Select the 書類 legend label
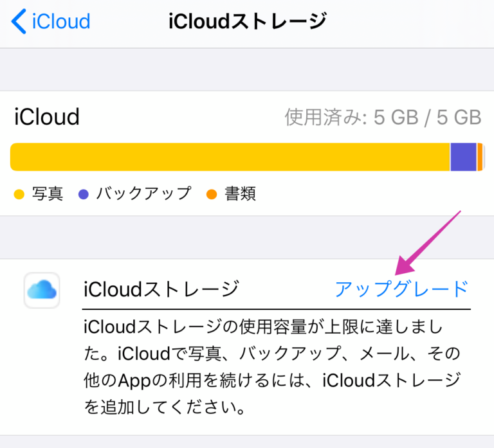This screenshot has height=448, width=494. pos(240,193)
